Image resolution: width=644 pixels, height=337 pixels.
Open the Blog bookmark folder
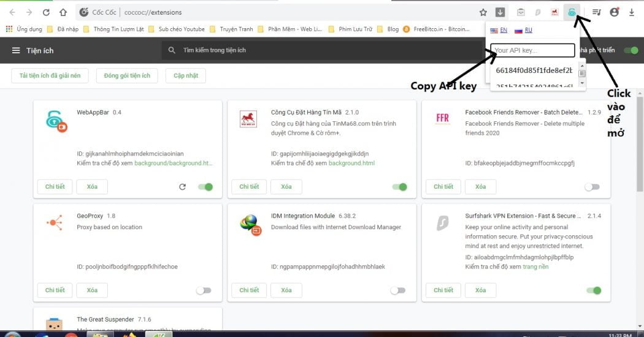[x=388, y=29]
